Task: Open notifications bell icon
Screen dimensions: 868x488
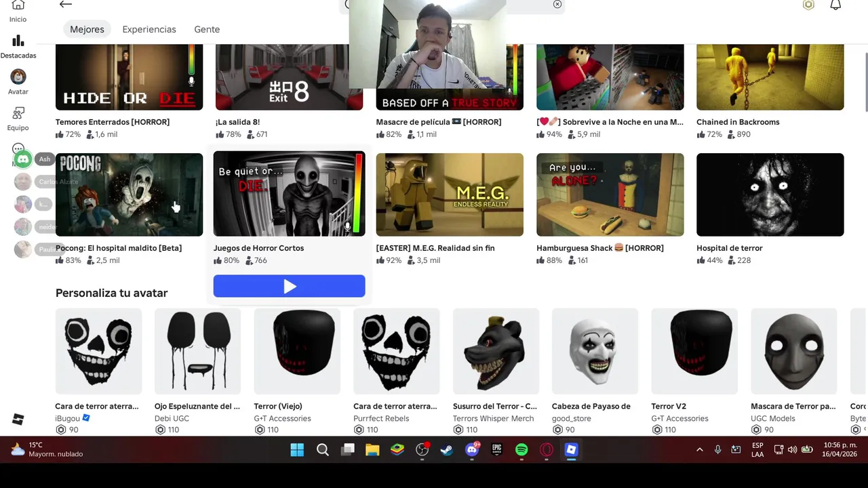Action: pyautogui.click(x=835, y=5)
